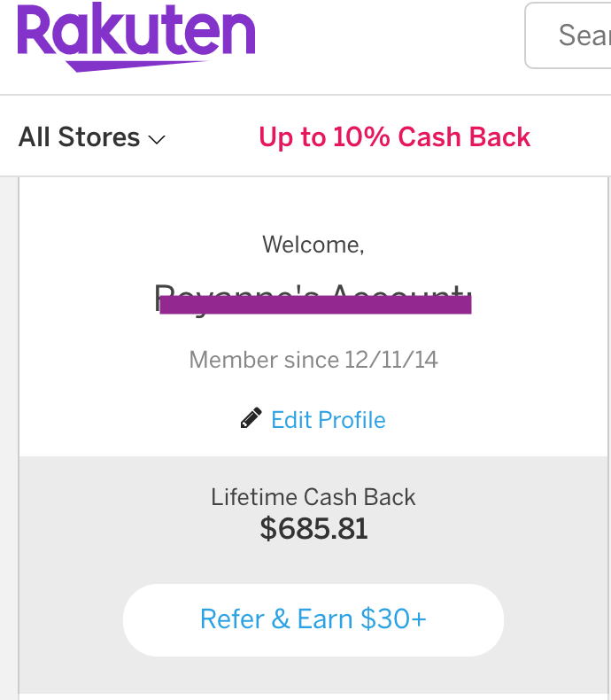Click the Lifetime Cash Back label
The height and width of the screenshot is (700, 611).
(313, 497)
